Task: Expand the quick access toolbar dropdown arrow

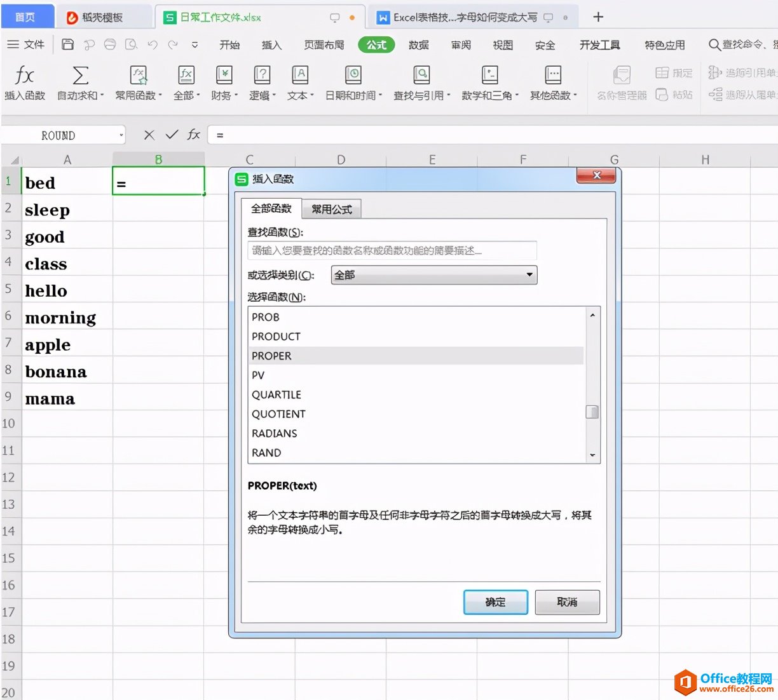Action: coord(194,45)
